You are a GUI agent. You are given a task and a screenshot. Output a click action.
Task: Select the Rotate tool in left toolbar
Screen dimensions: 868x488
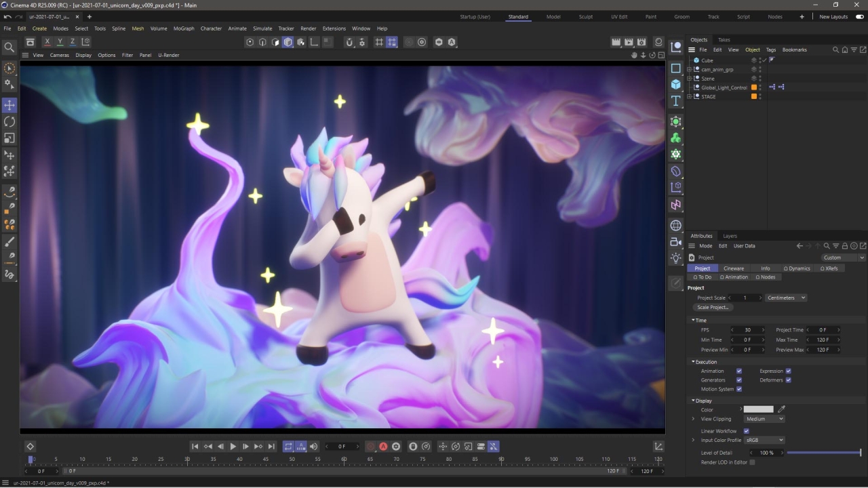(x=9, y=122)
